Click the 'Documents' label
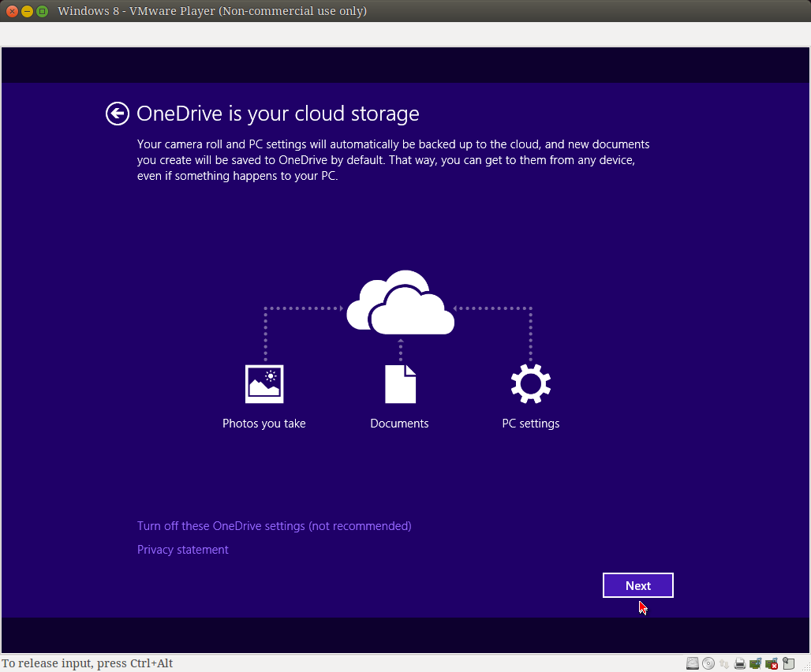811x672 pixels. (x=399, y=424)
